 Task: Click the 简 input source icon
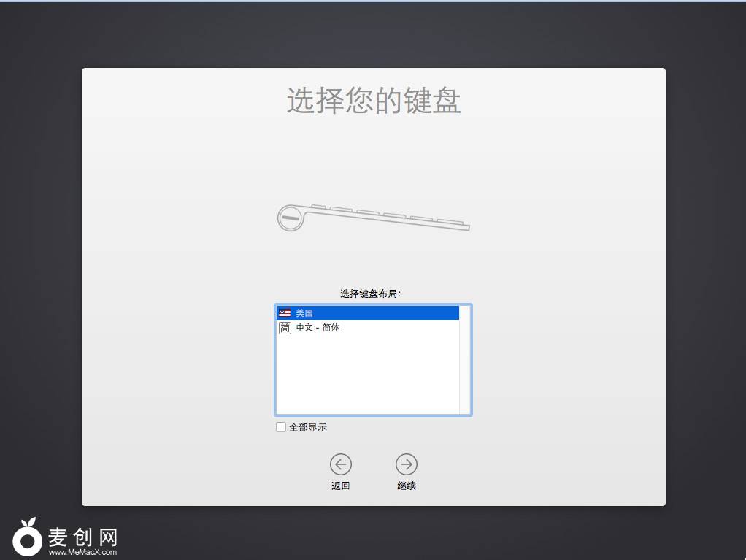(x=285, y=328)
